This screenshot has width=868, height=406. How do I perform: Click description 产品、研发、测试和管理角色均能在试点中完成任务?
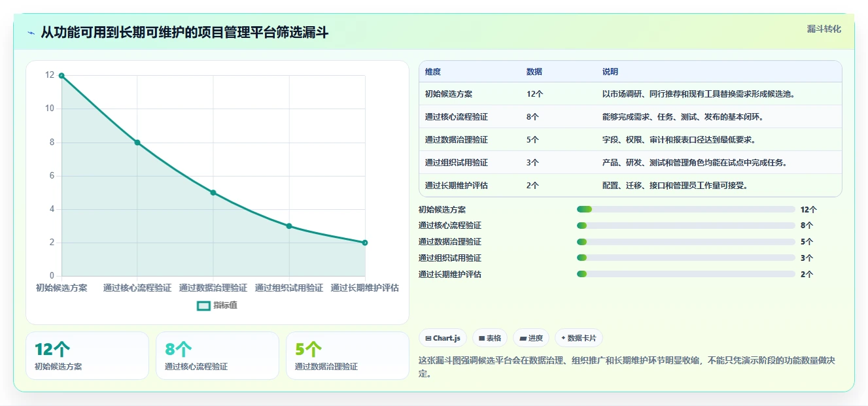pyautogui.click(x=695, y=163)
